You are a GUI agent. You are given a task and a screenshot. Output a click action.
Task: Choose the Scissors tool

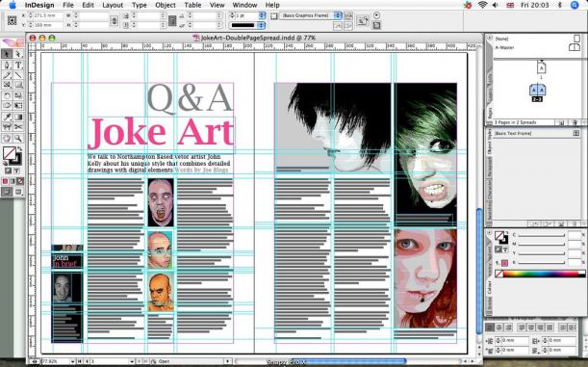(x=18, y=127)
